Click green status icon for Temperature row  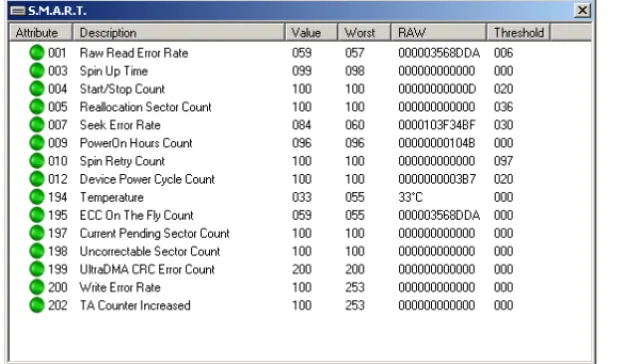coord(37,197)
